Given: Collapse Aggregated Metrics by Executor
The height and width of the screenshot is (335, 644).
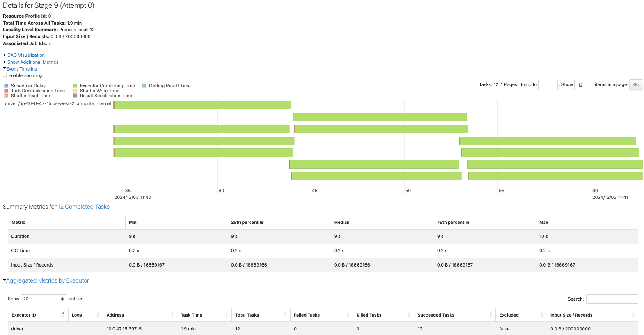Looking at the screenshot, I should click(47, 280).
